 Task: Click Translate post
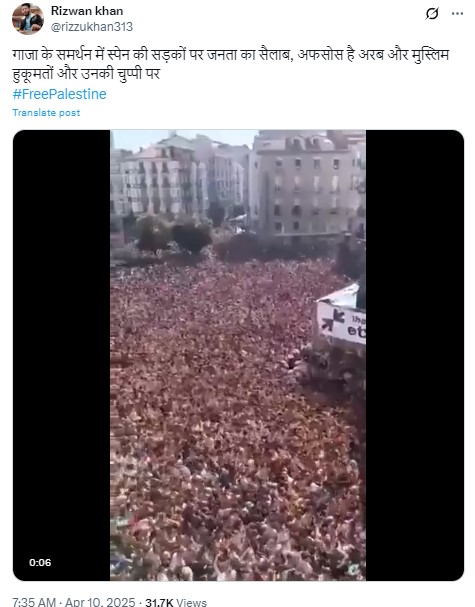pyautogui.click(x=46, y=113)
